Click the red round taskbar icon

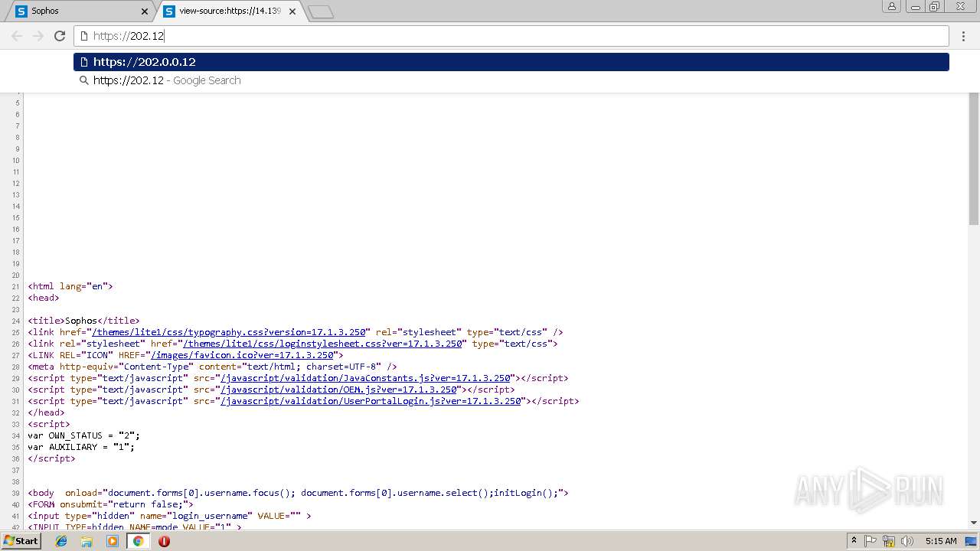click(164, 541)
